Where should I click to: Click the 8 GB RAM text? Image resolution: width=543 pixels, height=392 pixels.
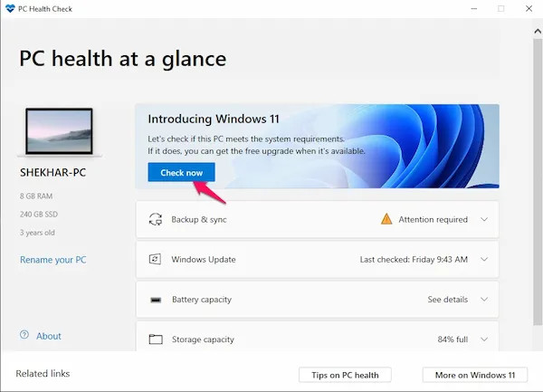[36, 196]
